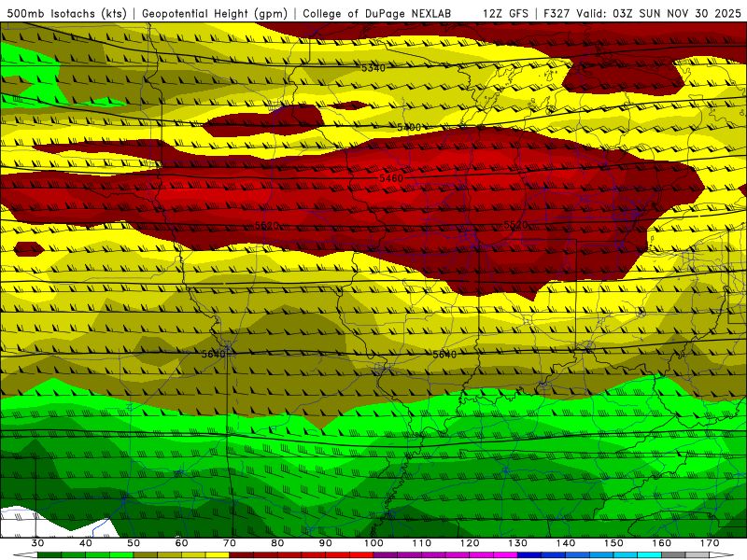Click the bright red colorbar swatch ending at 100
This screenshot has height=560, width=747.
click(361, 555)
